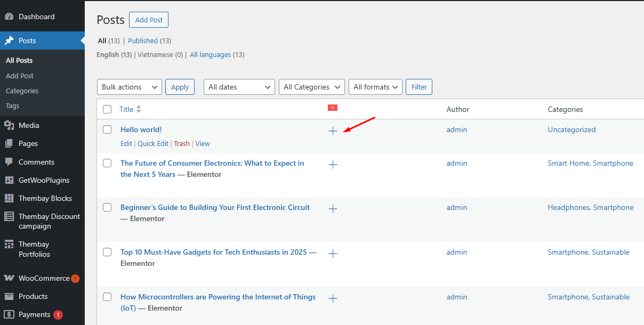Click the Media icon in sidebar

(x=9, y=125)
